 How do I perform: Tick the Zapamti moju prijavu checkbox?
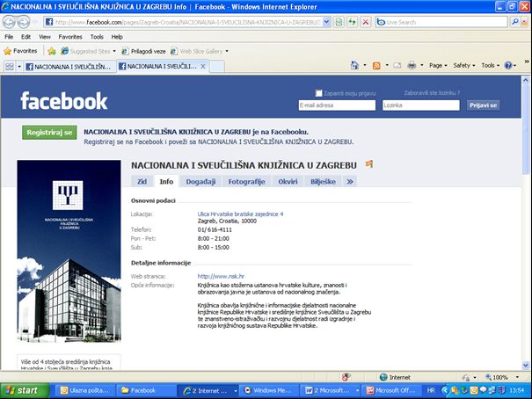(x=318, y=93)
